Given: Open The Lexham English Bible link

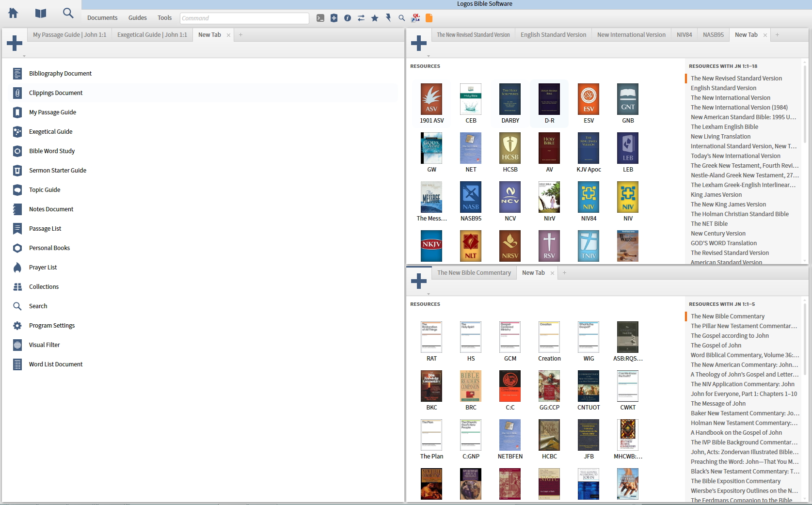Looking at the screenshot, I should pos(724,127).
